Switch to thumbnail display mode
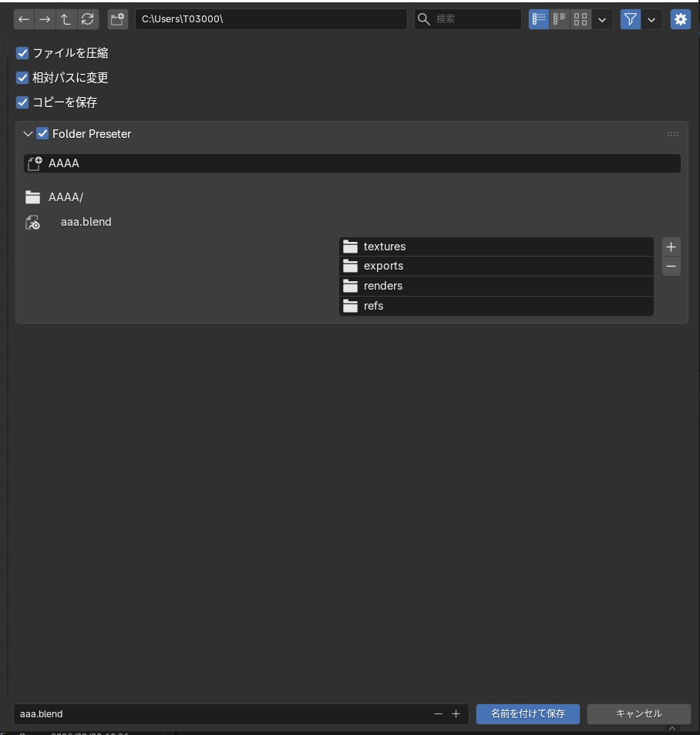Image resolution: width=700 pixels, height=735 pixels. click(x=581, y=19)
